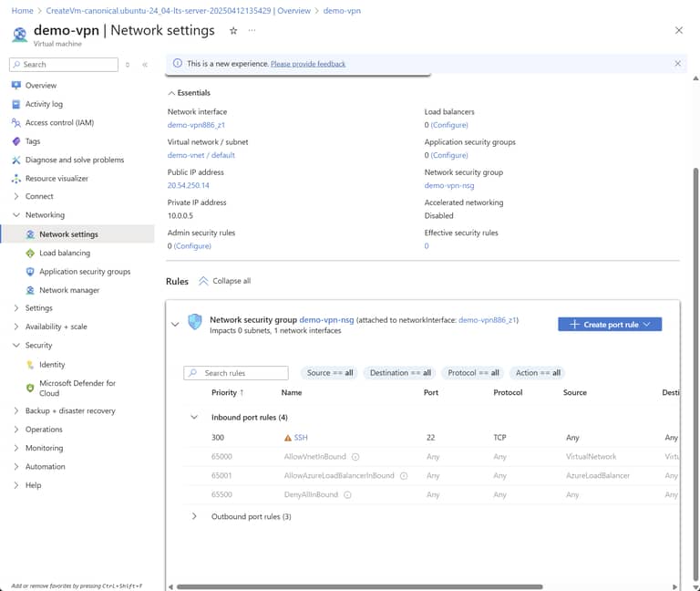The height and width of the screenshot is (591, 700).
Task: Click the Microsoft Defender for Cloud shield icon
Action: (x=30, y=388)
